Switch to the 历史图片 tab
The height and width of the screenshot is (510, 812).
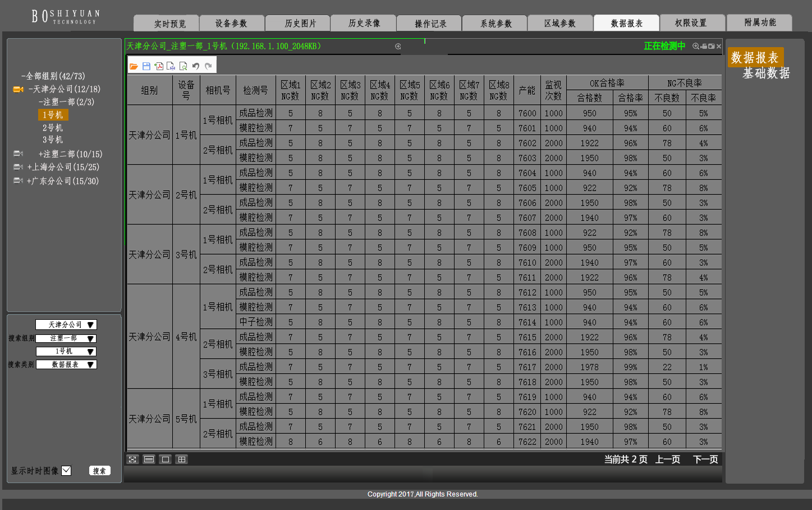(300, 24)
